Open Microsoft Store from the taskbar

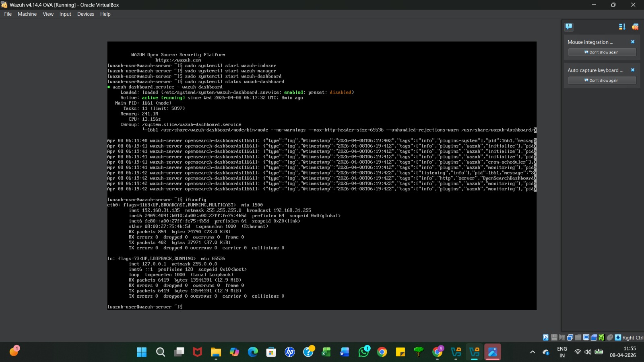[271, 352]
